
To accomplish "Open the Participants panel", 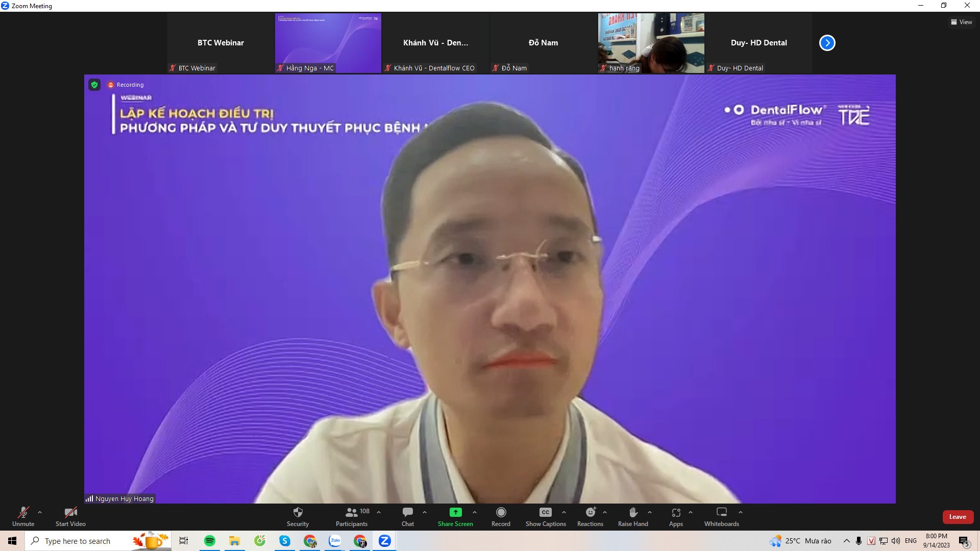I will pos(351,516).
